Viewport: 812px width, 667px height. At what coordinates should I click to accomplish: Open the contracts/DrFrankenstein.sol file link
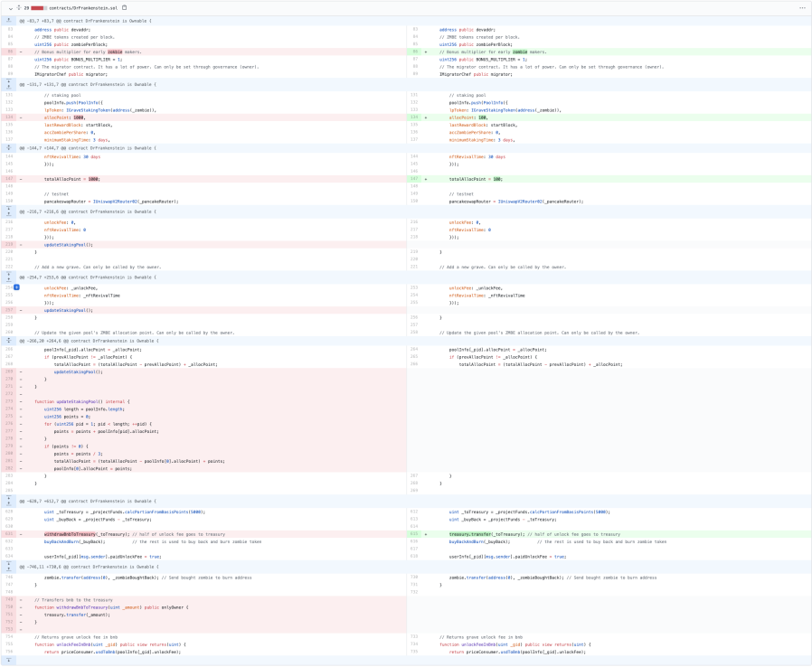(84, 8)
